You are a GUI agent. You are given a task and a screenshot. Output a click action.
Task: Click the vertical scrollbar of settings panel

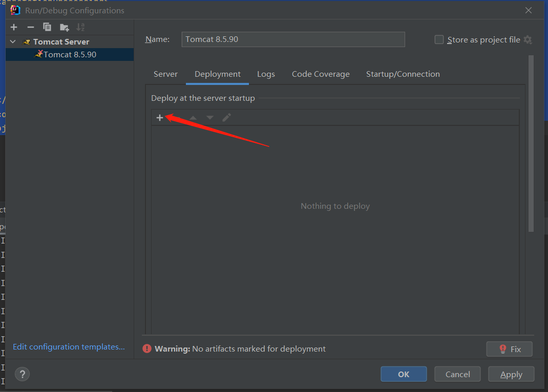pyautogui.click(x=531, y=143)
